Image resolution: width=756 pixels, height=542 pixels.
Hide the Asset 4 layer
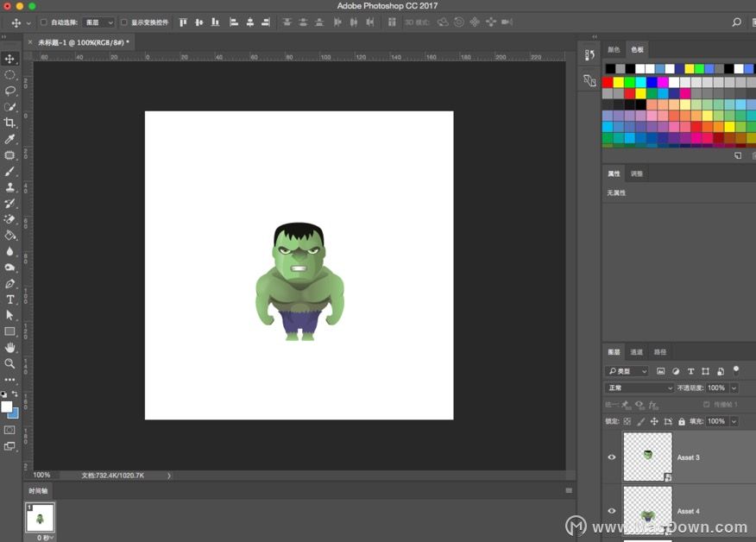[x=611, y=511]
